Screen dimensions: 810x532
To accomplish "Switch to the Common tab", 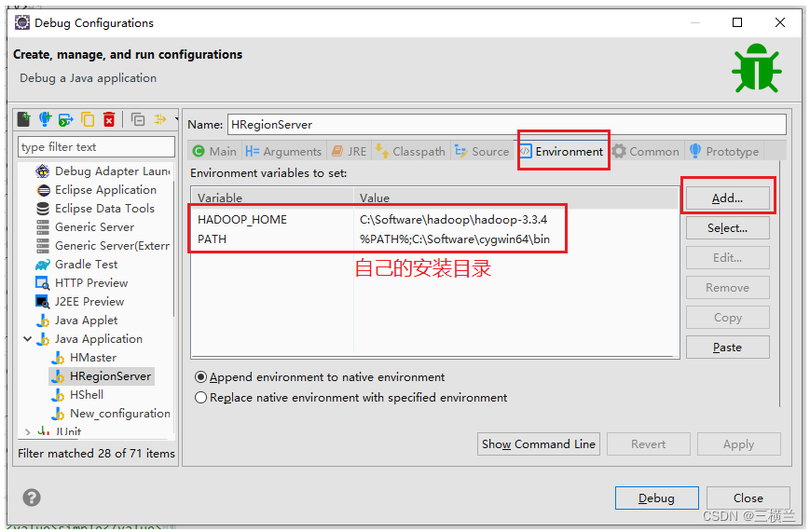I will click(646, 151).
